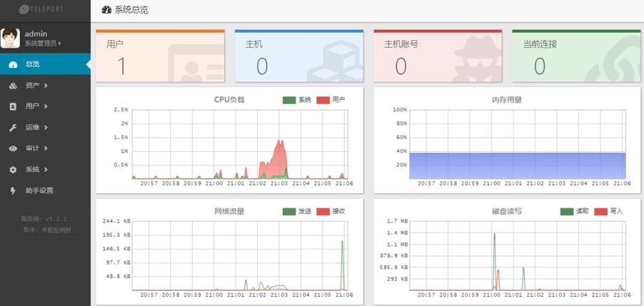Toggle red 用户 legend swatch in CPU chart
This screenshot has width=644, height=306.
click(323, 100)
